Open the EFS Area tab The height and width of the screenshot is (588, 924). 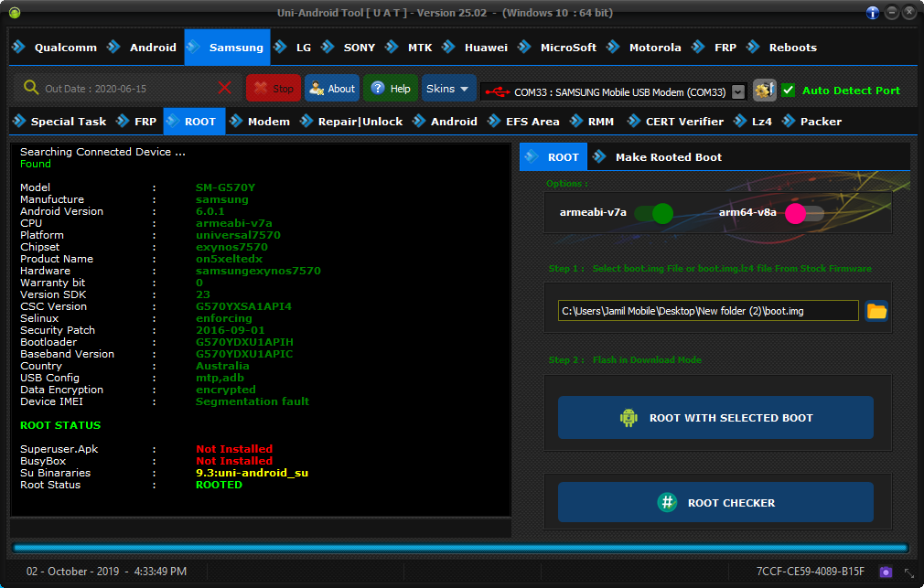532,122
